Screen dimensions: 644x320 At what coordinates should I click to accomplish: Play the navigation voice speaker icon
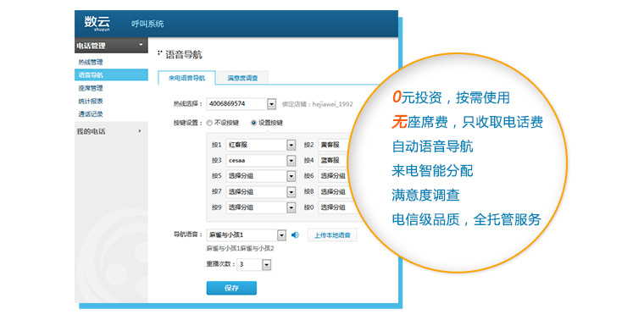tap(295, 235)
